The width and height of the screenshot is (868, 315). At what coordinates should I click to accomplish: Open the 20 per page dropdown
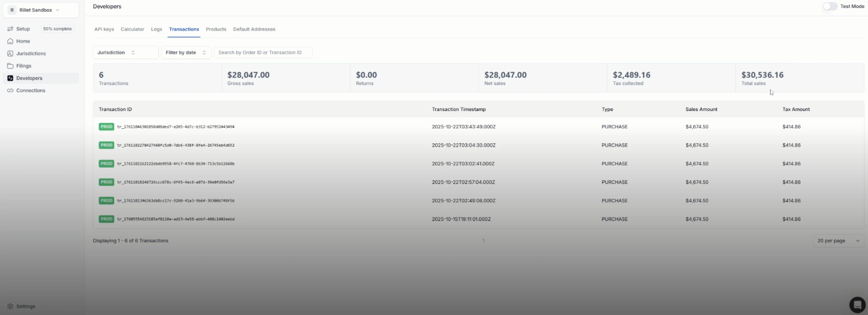pos(838,241)
